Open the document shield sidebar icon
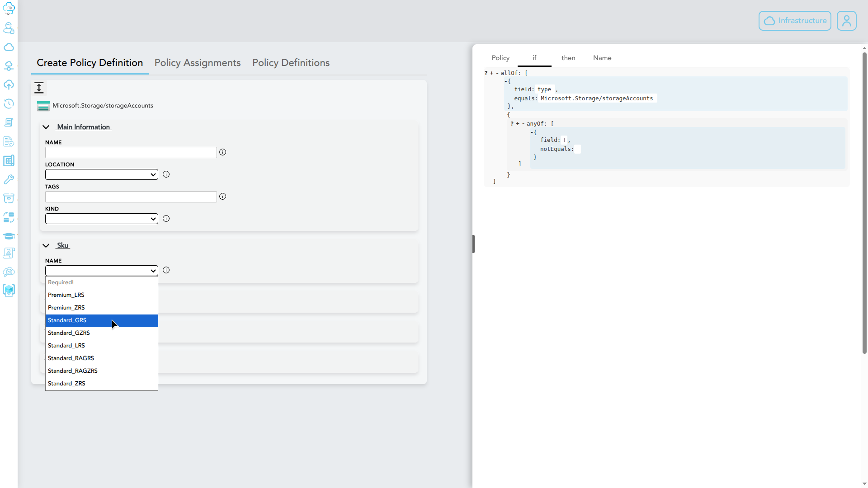The height and width of the screenshot is (488, 868). pyautogui.click(x=9, y=141)
